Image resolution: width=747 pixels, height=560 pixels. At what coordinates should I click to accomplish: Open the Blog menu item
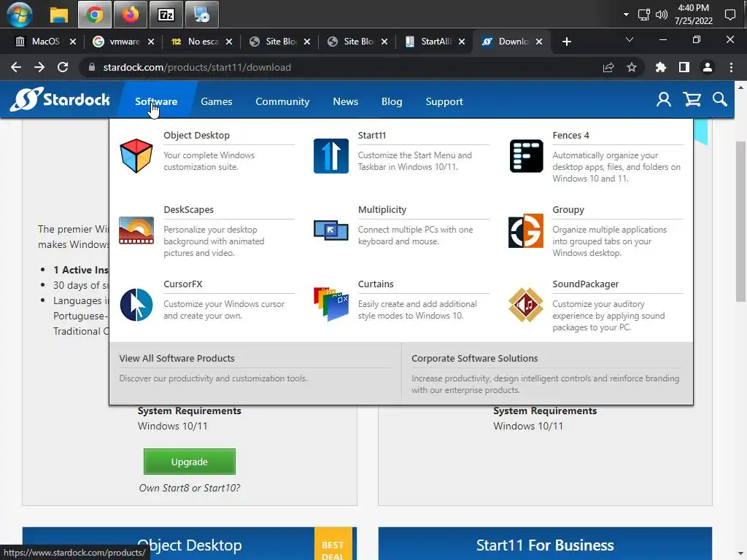[x=392, y=101]
